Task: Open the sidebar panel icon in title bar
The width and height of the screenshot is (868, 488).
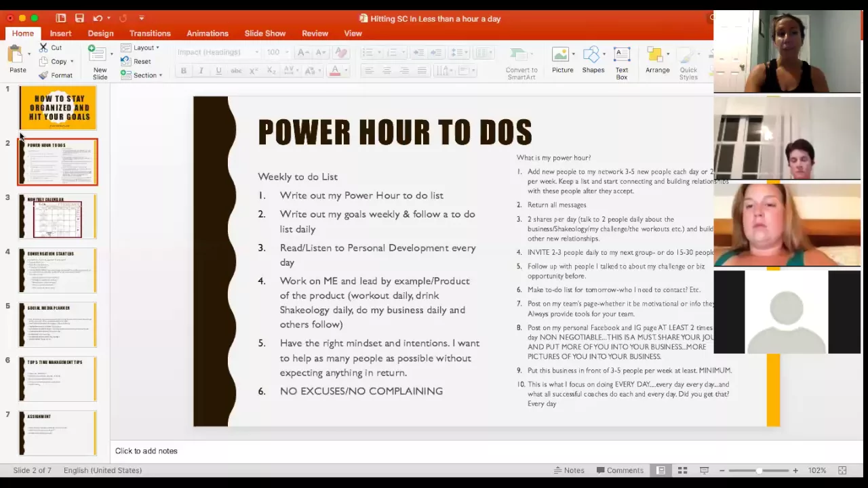Action: coord(61,18)
